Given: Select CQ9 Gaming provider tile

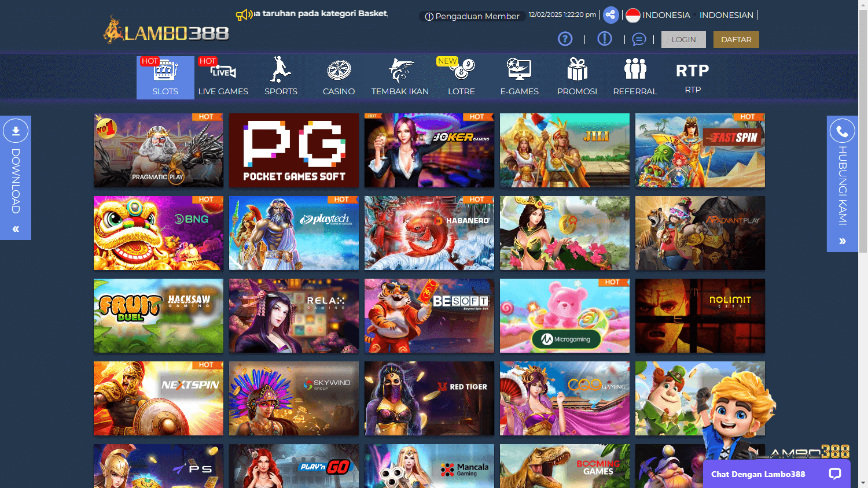Looking at the screenshot, I should [x=565, y=398].
